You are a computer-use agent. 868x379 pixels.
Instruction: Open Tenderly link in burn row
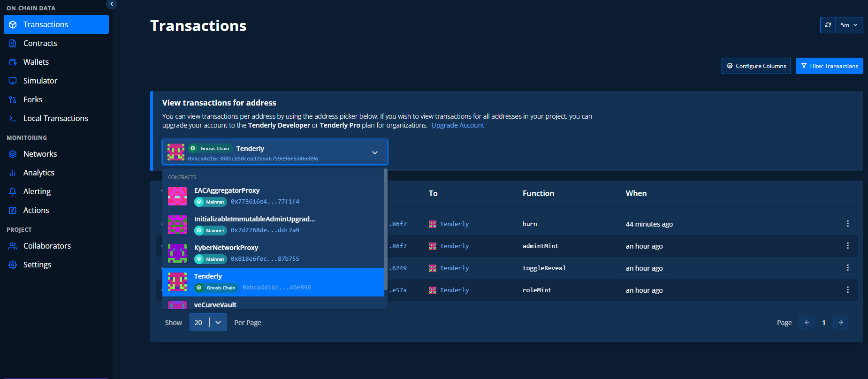454,224
